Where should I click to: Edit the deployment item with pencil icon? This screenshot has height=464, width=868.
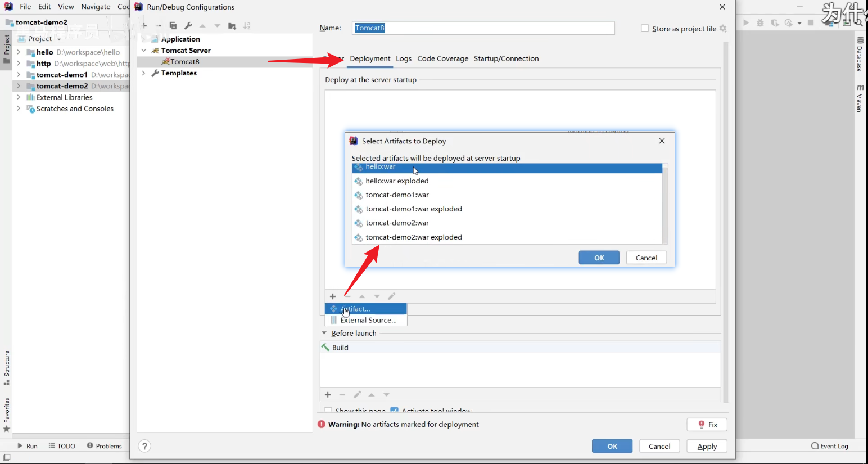(392, 296)
